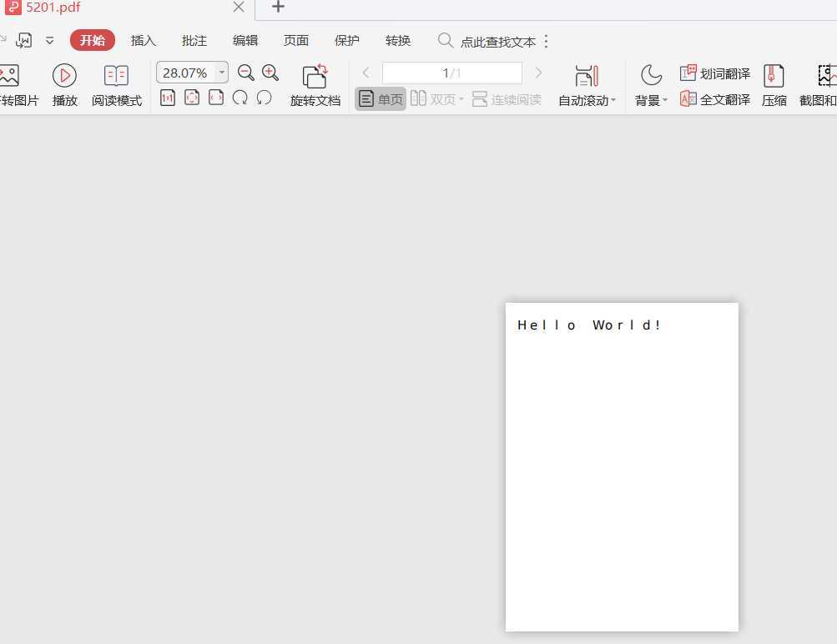Click the export to Word icon in quick access

(x=24, y=41)
